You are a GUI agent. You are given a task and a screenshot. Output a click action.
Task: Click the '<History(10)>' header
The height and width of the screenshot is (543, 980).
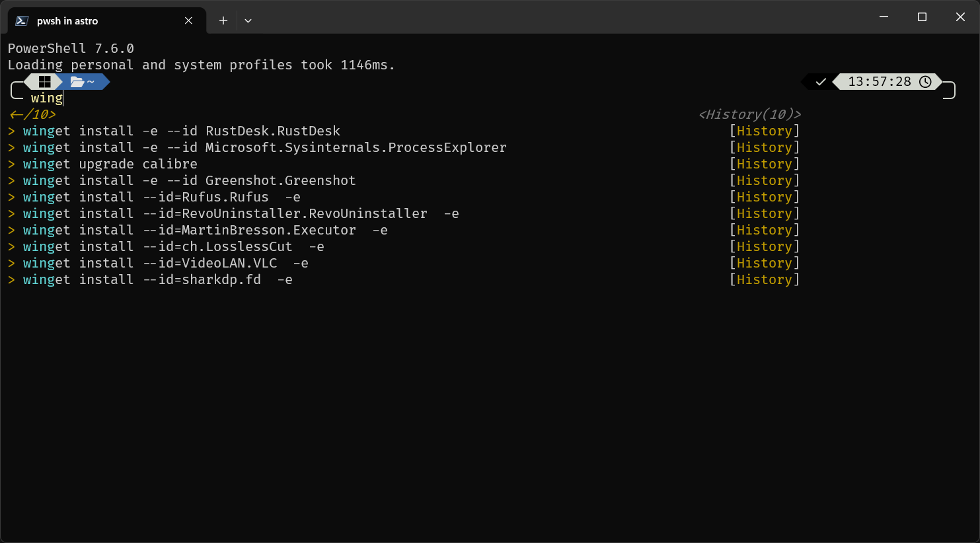[749, 114]
